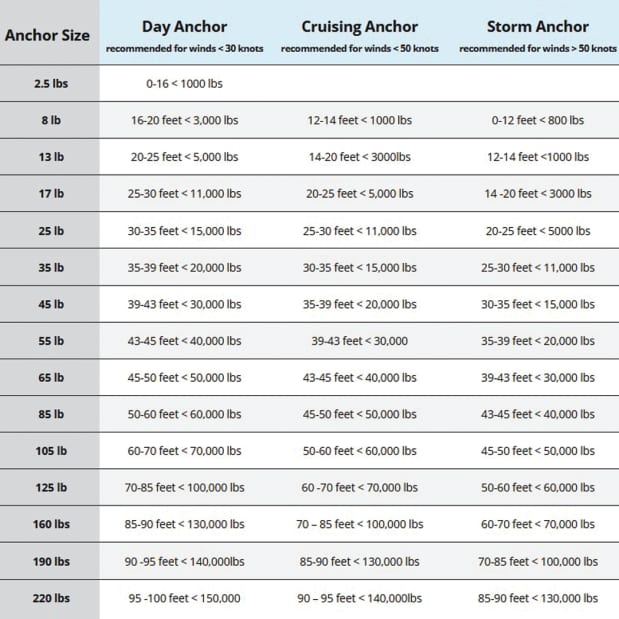This screenshot has height=619, width=619.
Task: Select the Storm Anchor column header
Action: (x=537, y=27)
